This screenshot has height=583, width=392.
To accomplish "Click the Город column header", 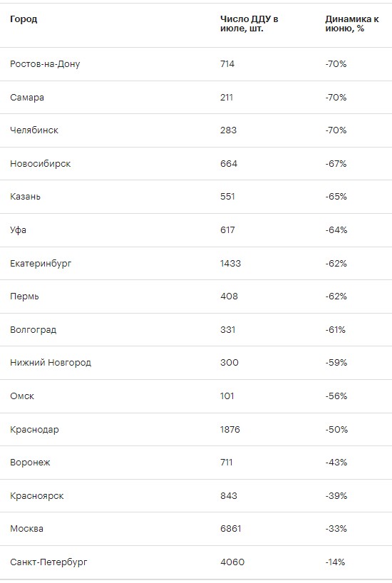I will coord(24,19).
